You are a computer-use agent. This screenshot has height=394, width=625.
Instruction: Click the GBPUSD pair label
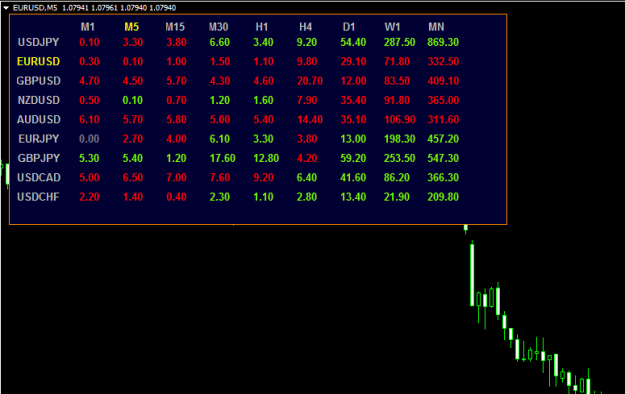(x=38, y=81)
